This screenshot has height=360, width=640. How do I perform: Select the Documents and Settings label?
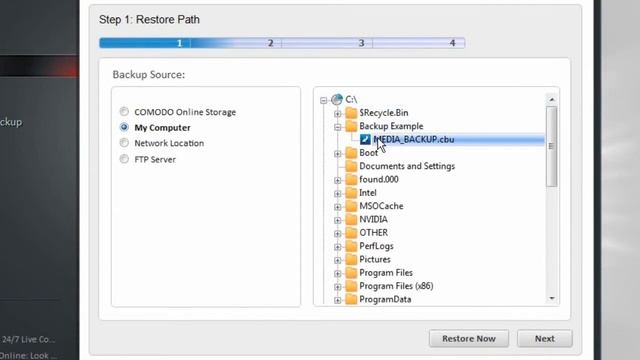click(407, 166)
